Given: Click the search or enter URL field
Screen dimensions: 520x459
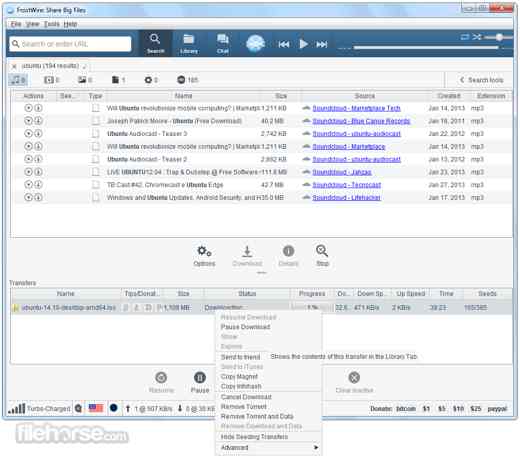Looking at the screenshot, I should [x=70, y=44].
